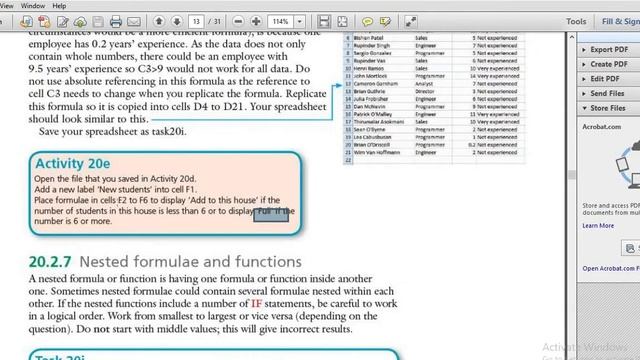Screen dimensions: 640x360
Task: Open the View menu
Action: click(7, 6)
